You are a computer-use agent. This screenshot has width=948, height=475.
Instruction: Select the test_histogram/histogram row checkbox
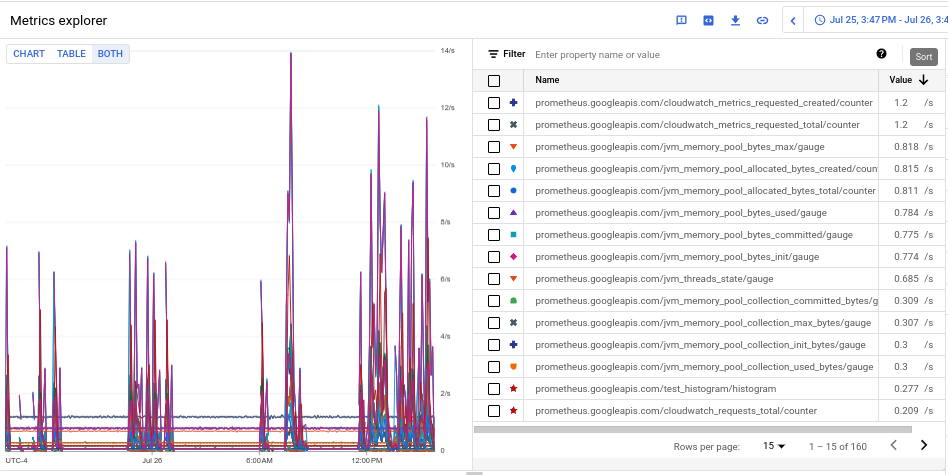[x=494, y=389]
